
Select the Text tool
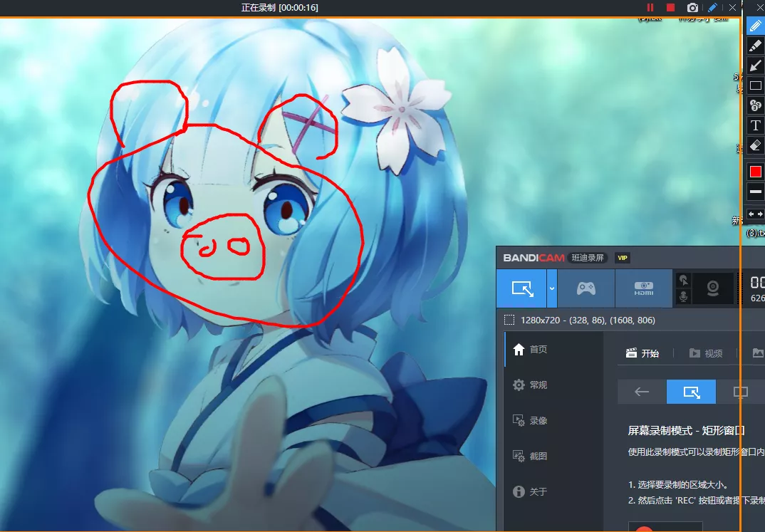pyautogui.click(x=756, y=126)
